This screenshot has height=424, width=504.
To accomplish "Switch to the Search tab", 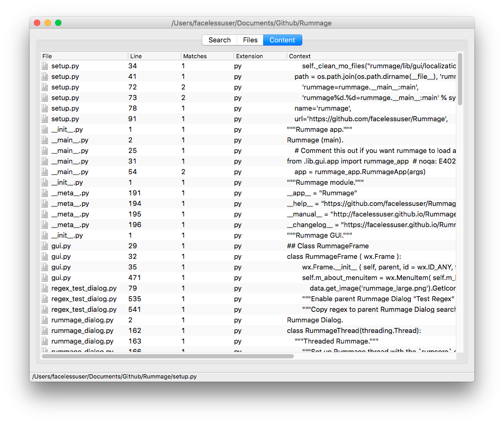I will point(220,40).
